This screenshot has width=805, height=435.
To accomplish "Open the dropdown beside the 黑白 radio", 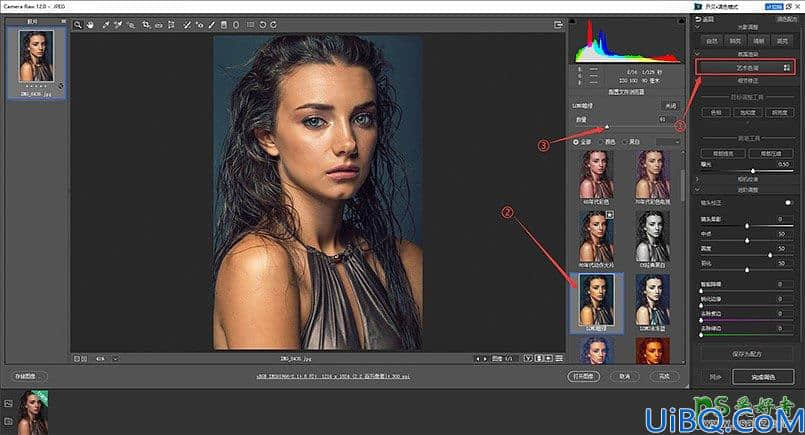I will 668,142.
